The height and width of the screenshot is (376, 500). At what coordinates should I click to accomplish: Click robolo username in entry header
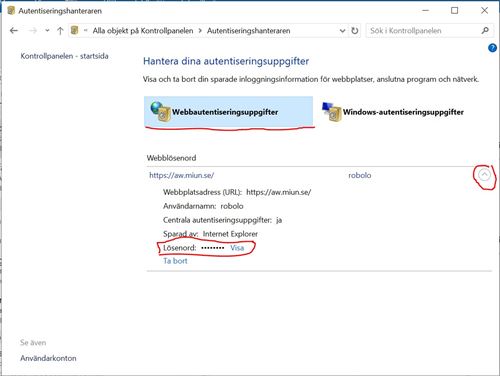[360, 175]
